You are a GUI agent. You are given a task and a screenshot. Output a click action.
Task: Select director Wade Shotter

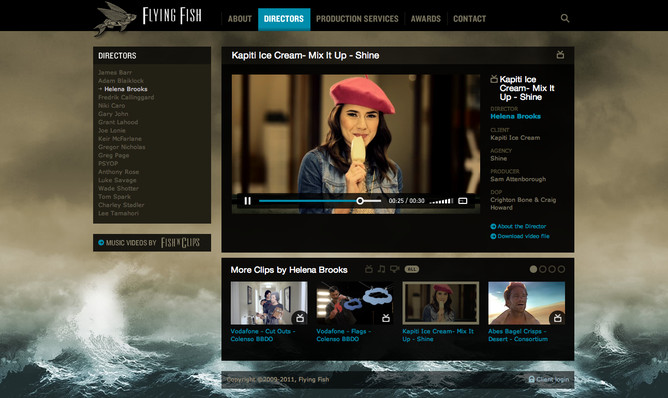pos(118,188)
